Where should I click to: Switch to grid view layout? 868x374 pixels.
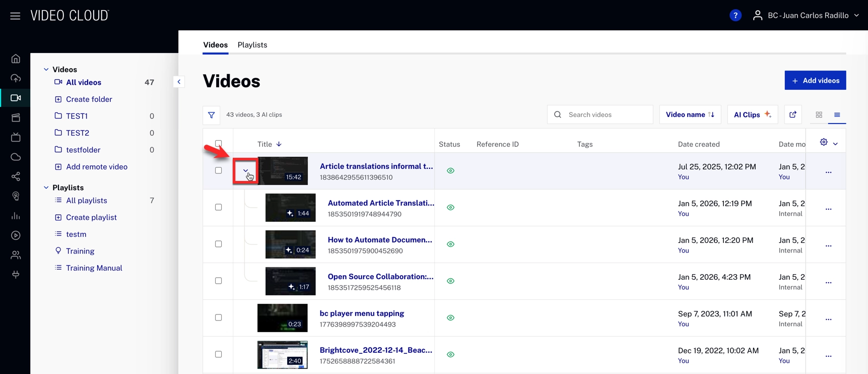(x=819, y=115)
